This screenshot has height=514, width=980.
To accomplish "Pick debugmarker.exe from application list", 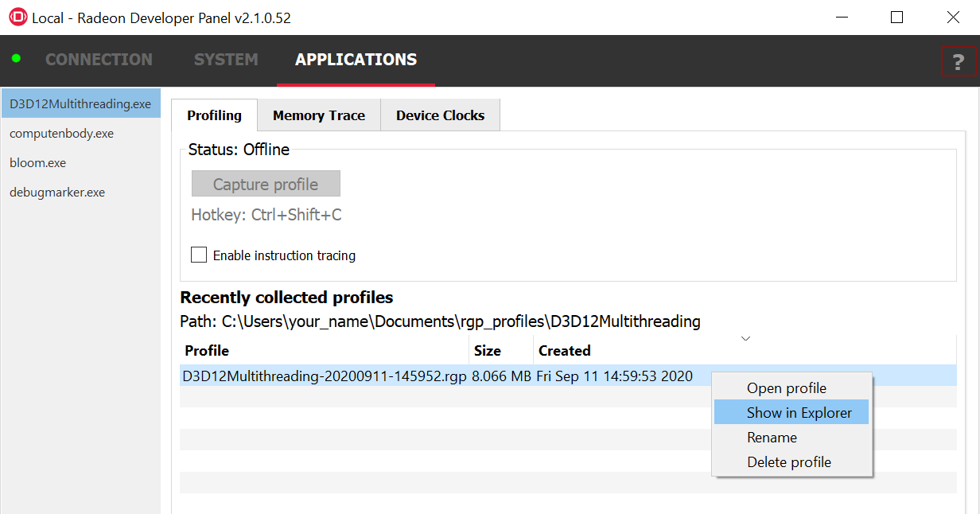I will coord(57,193).
